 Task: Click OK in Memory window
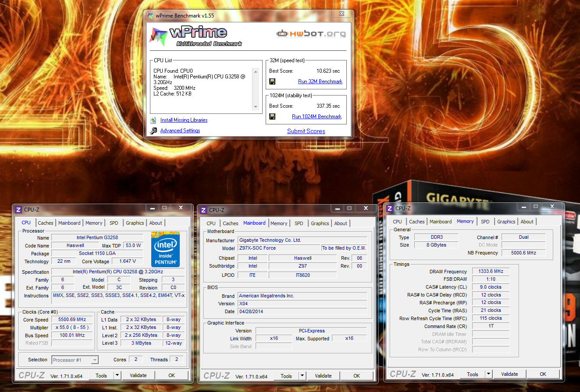click(x=543, y=374)
